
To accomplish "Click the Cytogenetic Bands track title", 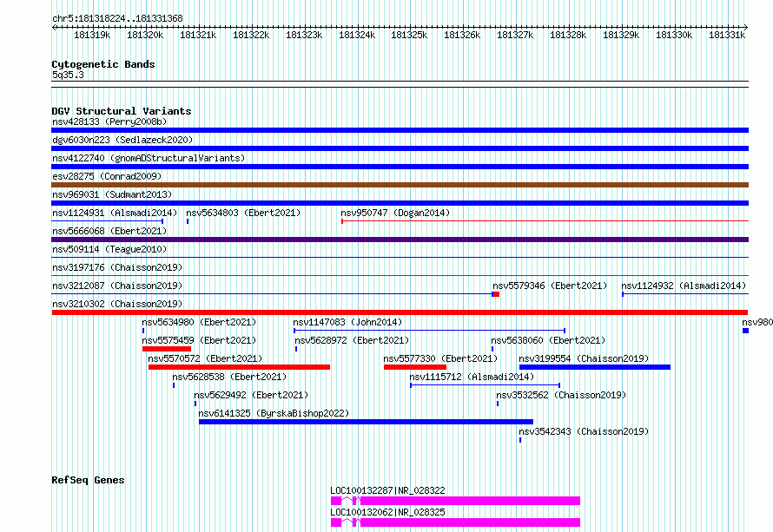I will [103, 64].
